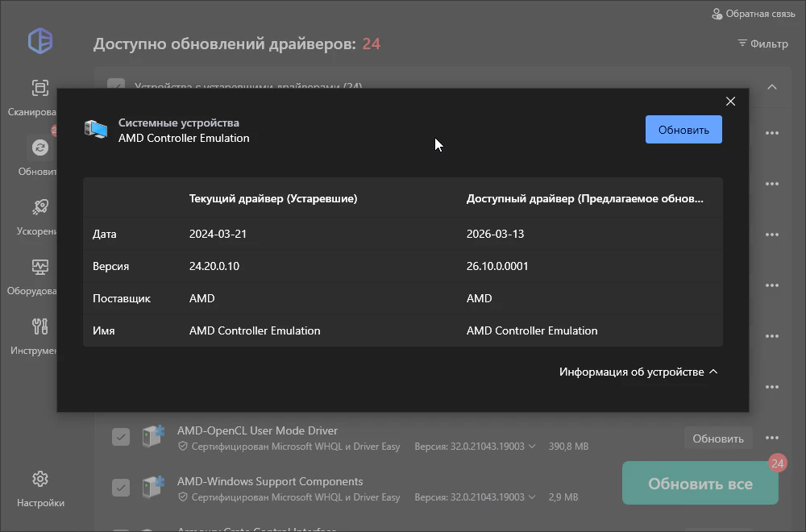
Task: Open Настройки gear in sidebar
Action: (x=40, y=479)
